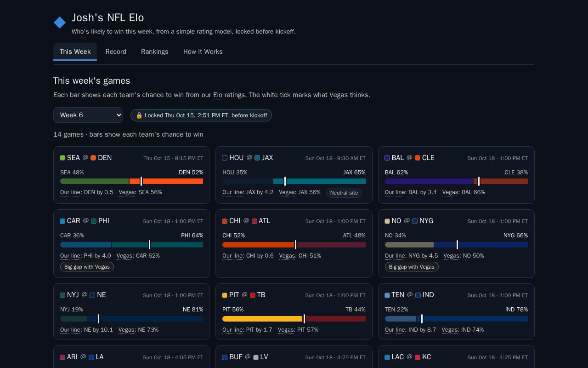Viewport: 588px width, 368px height.
Task: Click 'Sun Oct 18 · 9:30 AM ET' kickoff time
Action: click(x=335, y=158)
